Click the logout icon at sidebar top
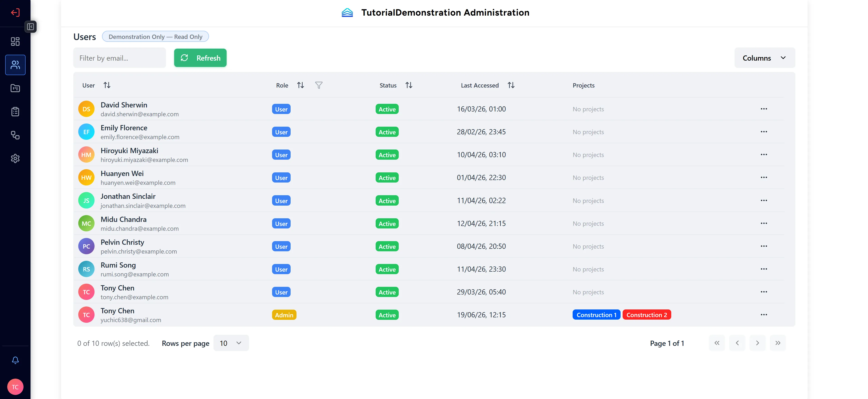This screenshot has height=399, width=868. 15,13
